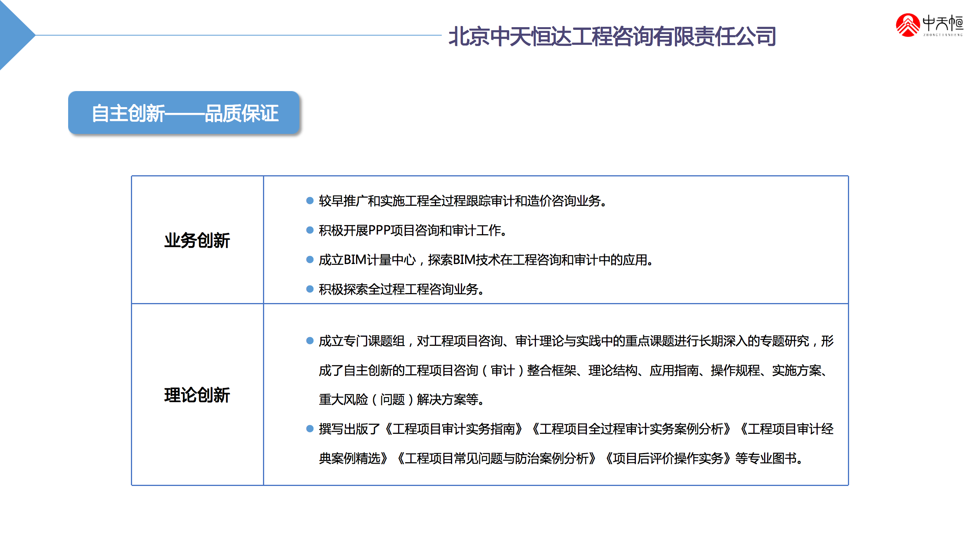Click the line 重大风险（问题）解决方案等
This screenshot has height=551, width=980.
click(x=402, y=399)
